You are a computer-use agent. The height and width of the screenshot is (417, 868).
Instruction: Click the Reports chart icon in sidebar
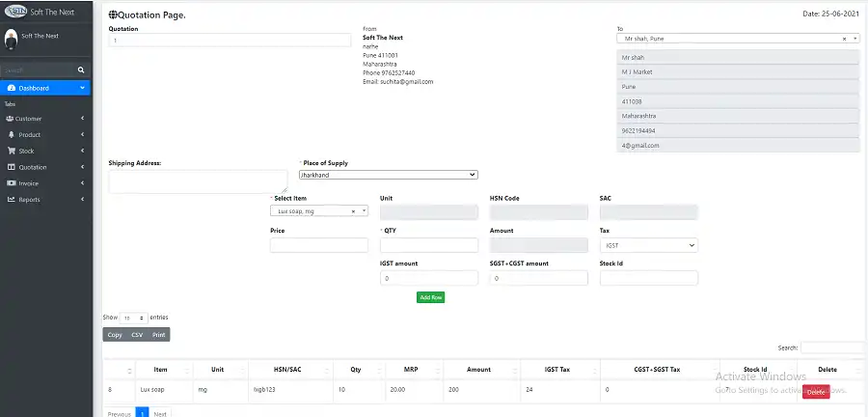tap(11, 200)
